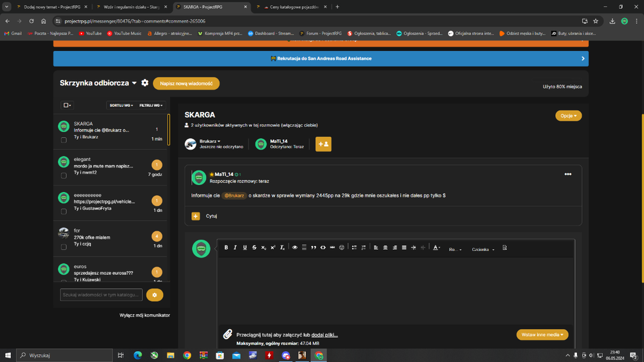Insert a quote block with the quotation icon
644x362 pixels.
click(x=314, y=248)
